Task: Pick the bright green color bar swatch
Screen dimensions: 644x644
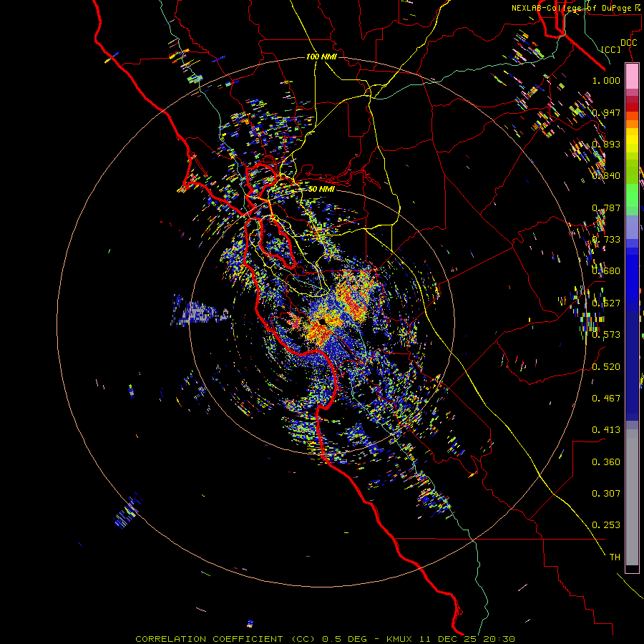Action: 632,195
